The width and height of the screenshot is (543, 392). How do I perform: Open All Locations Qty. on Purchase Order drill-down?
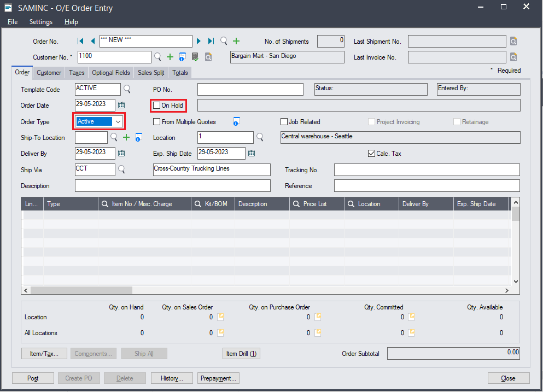(x=318, y=333)
